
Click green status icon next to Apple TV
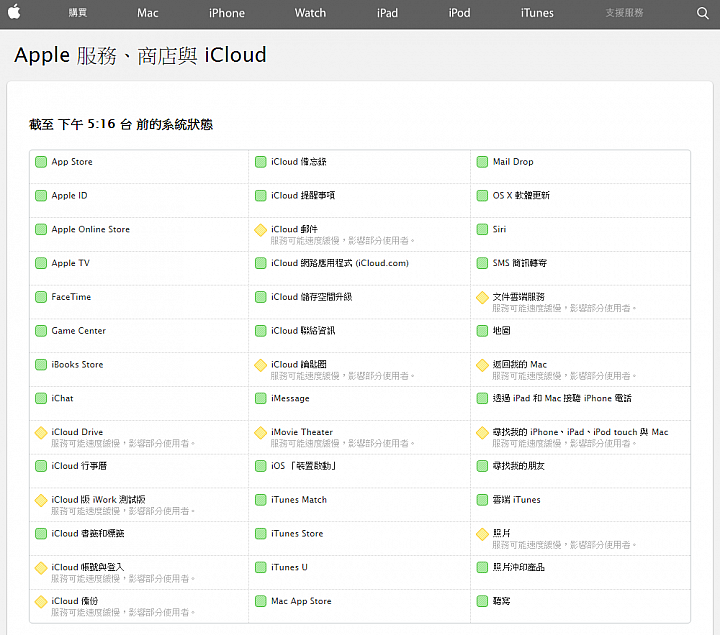(x=41, y=263)
